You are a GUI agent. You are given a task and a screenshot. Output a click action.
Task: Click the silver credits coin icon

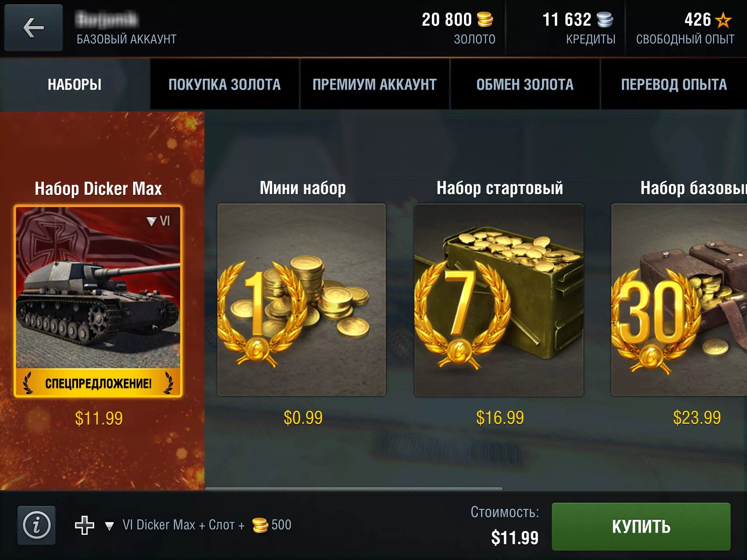coord(605,20)
